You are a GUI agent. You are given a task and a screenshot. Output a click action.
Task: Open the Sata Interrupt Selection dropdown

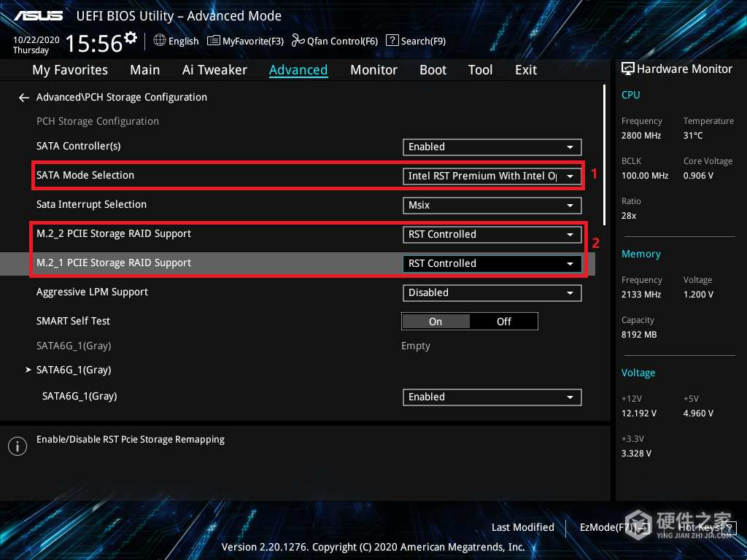tap(492, 205)
